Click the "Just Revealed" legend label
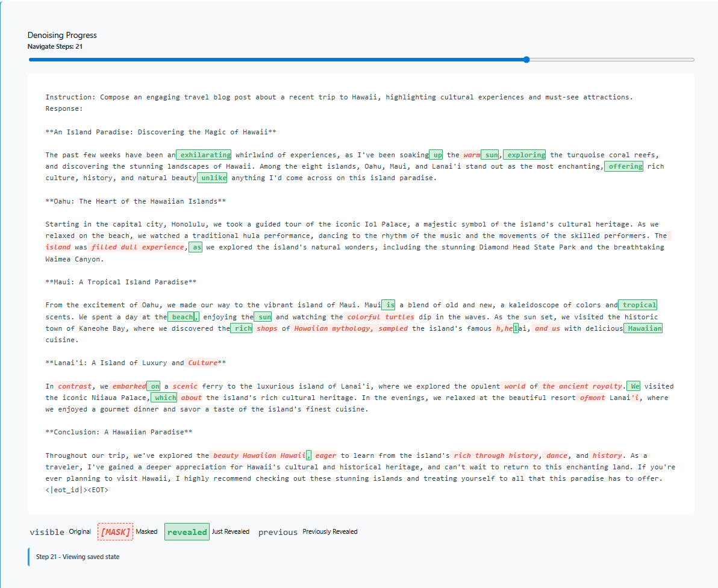The width and height of the screenshot is (718, 588). pyautogui.click(x=230, y=532)
